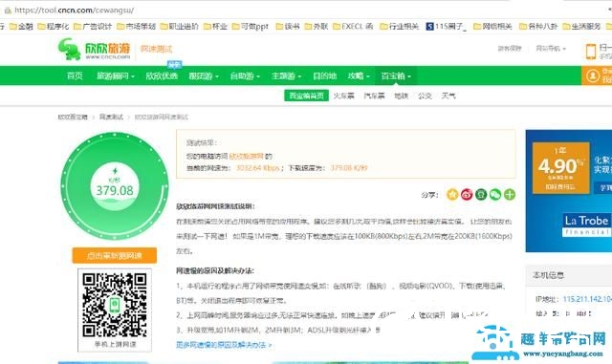Click the orange user avatar icon
The width and height of the screenshot is (612, 364).
[593, 75]
